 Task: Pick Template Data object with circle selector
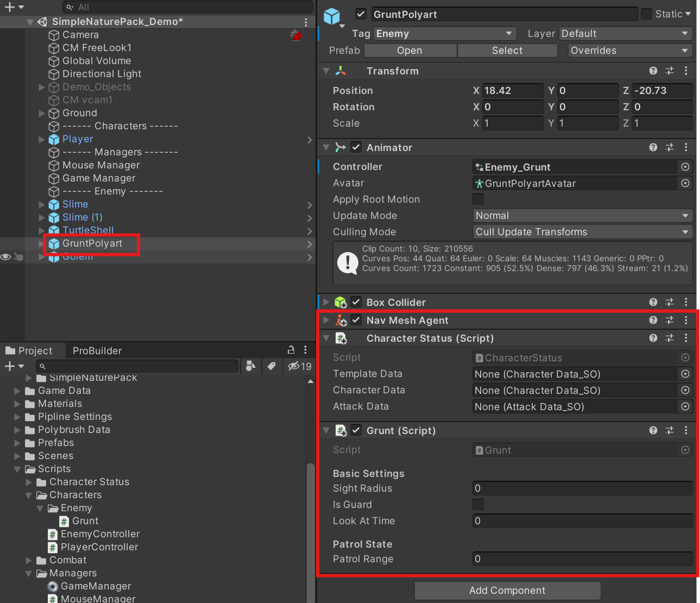click(x=685, y=374)
